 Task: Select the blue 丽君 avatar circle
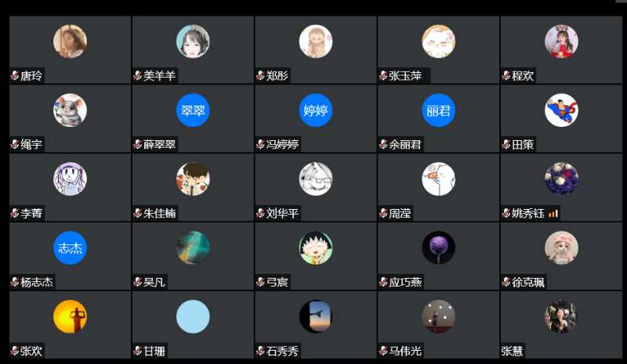pyautogui.click(x=438, y=110)
